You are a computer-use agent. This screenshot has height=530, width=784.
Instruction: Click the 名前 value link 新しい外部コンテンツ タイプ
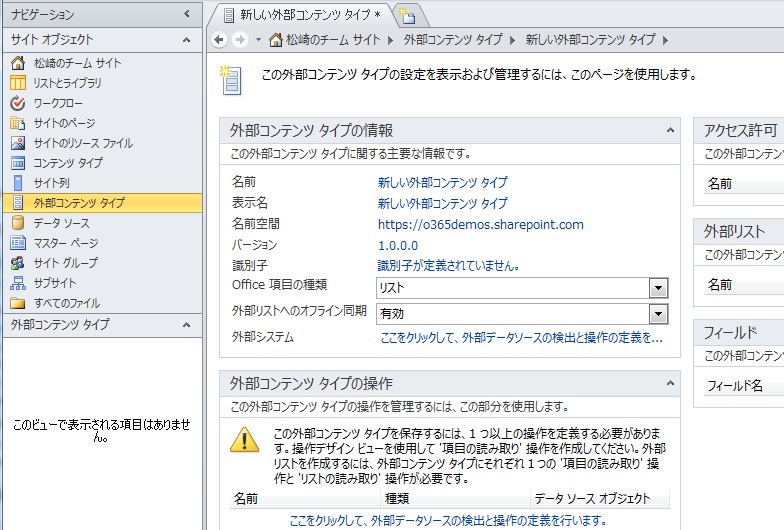click(x=442, y=182)
